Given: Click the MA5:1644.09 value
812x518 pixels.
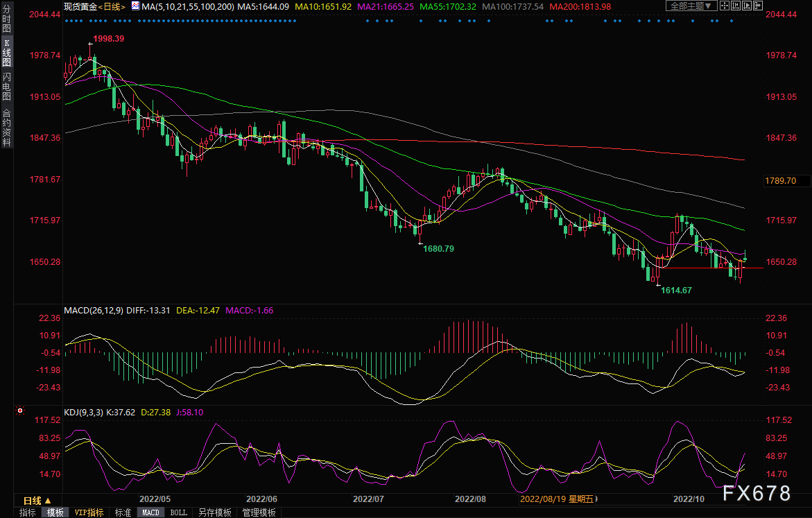Looking at the screenshot, I should [263, 7].
